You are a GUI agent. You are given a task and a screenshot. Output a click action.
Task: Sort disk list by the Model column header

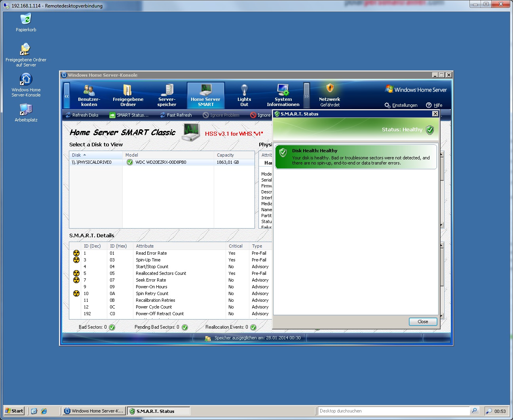(x=168, y=155)
